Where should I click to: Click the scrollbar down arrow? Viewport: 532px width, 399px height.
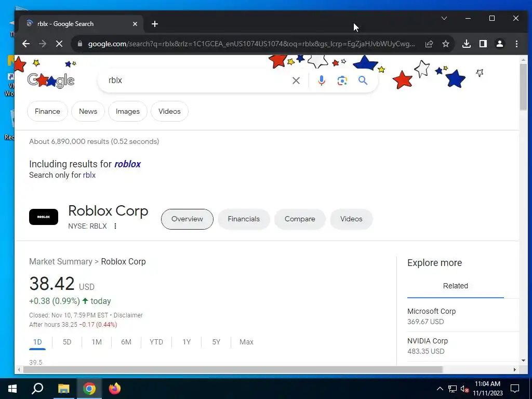tap(523, 361)
